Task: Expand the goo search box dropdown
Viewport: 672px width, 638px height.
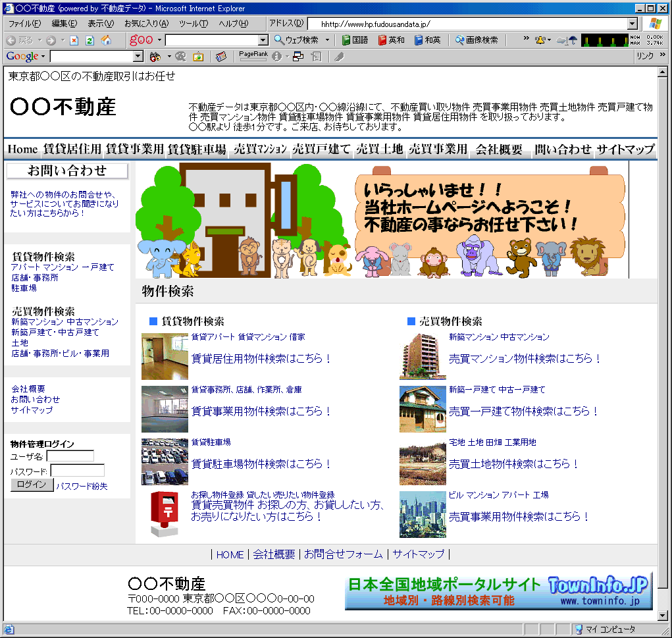Action: pyautogui.click(x=263, y=40)
